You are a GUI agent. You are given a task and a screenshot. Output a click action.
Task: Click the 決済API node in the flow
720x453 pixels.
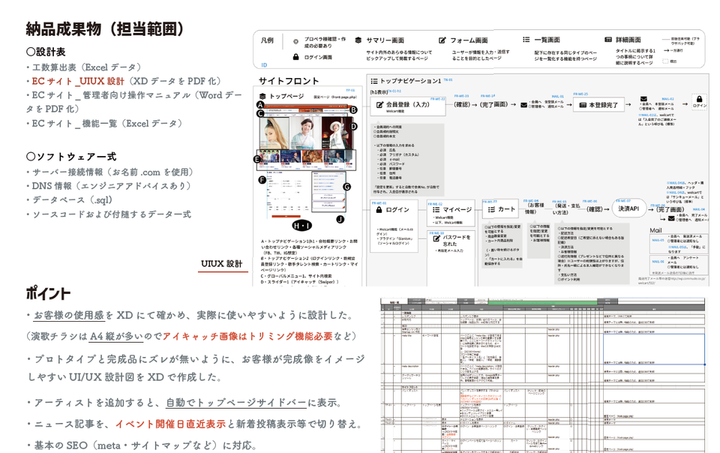point(629,209)
